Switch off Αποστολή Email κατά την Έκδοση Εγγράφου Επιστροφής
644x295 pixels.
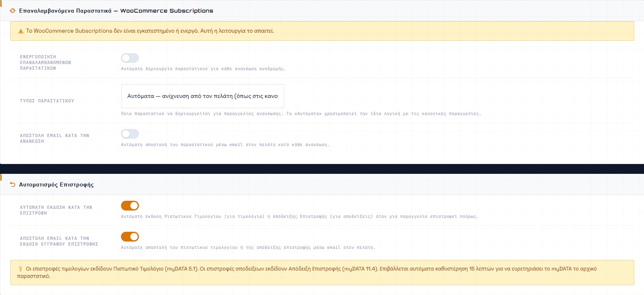tap(130, 237)
